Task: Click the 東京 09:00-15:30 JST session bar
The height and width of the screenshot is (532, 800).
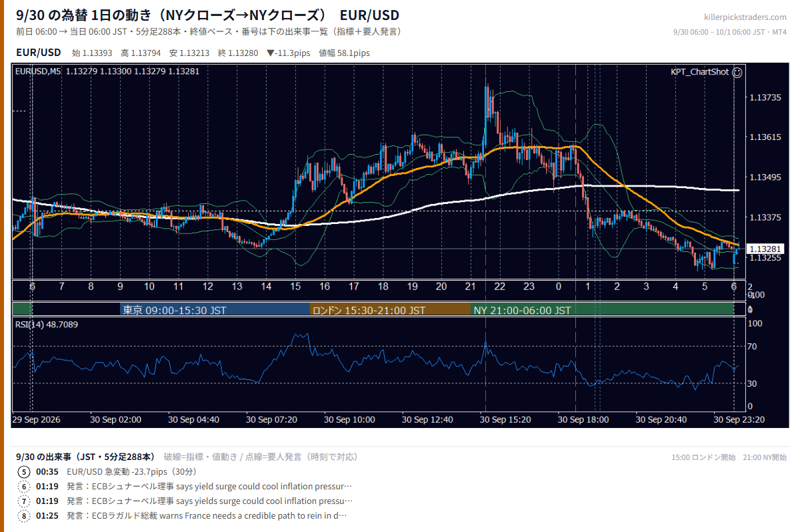Action: pos(215,310)
